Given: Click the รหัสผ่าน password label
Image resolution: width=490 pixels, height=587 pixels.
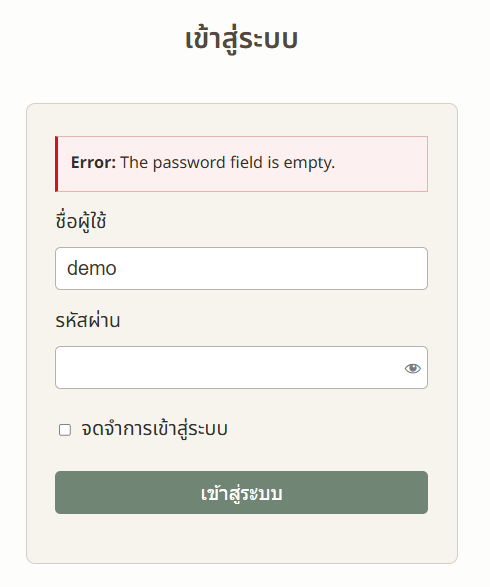Looking at the screenshot, I should [88, 320].
